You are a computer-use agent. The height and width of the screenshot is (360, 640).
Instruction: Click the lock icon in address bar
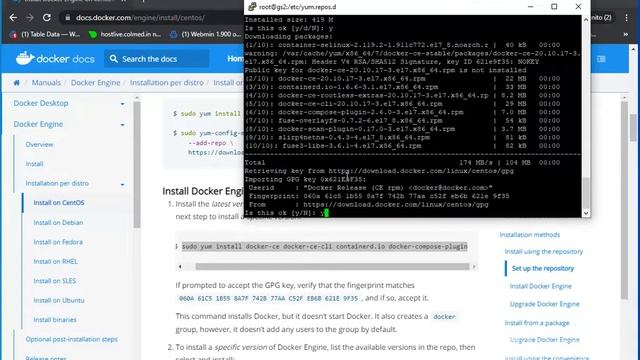[68, 18]
